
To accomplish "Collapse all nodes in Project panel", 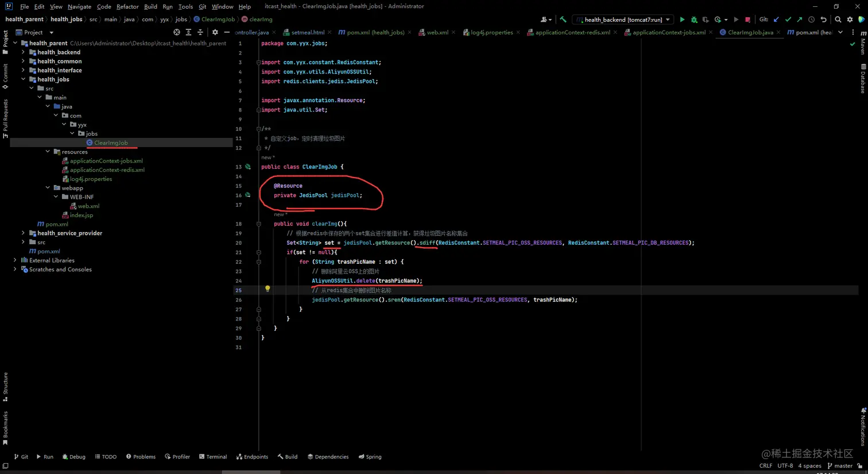I will (x=200, y=32).
